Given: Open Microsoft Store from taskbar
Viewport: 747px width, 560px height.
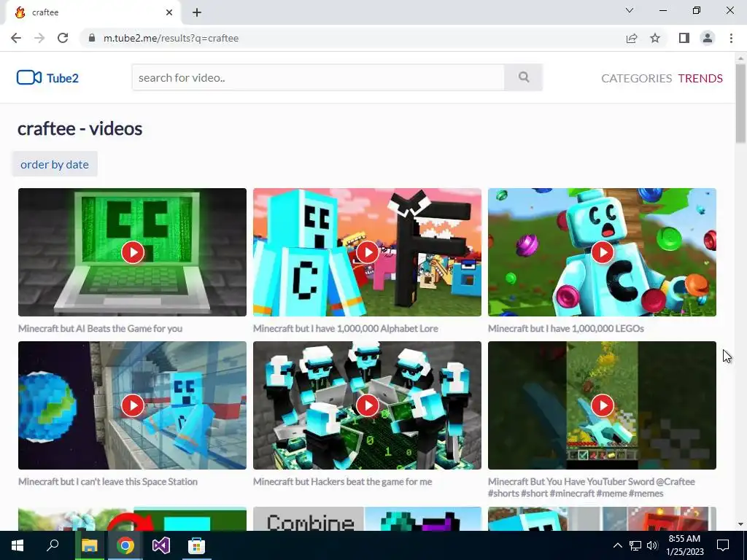Looking at the screenshot, I should pyautogui.click(x=196, y=545).
